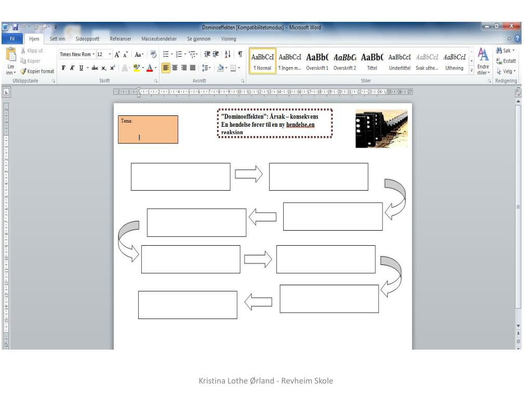532x399 pixels.
Task: Toggle bold with the F button
Action: (63, 68)
